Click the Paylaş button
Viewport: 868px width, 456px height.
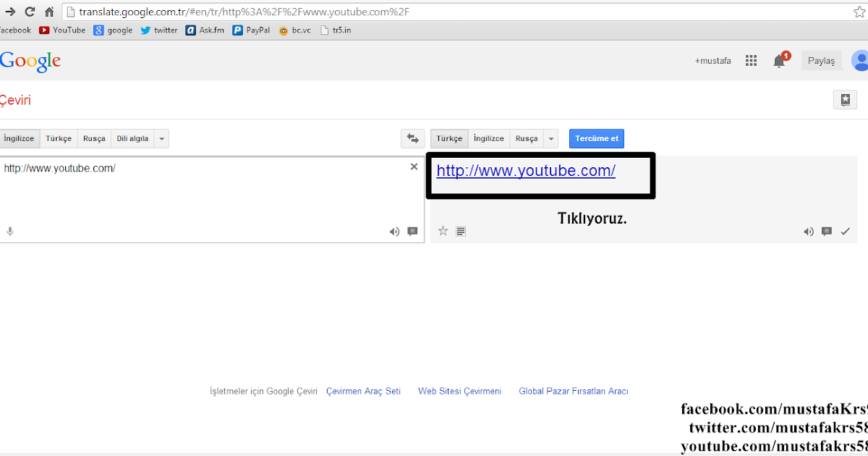(x=821, y=61)
